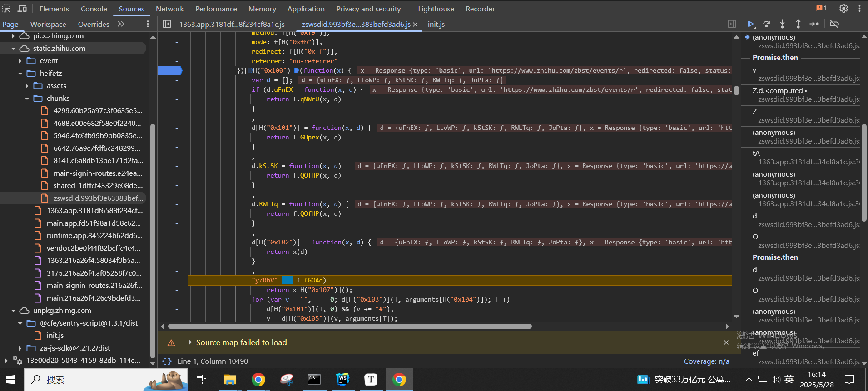Dismiss the source map warning bar
This screenshot has height=391, width=868.
point(726,342)
